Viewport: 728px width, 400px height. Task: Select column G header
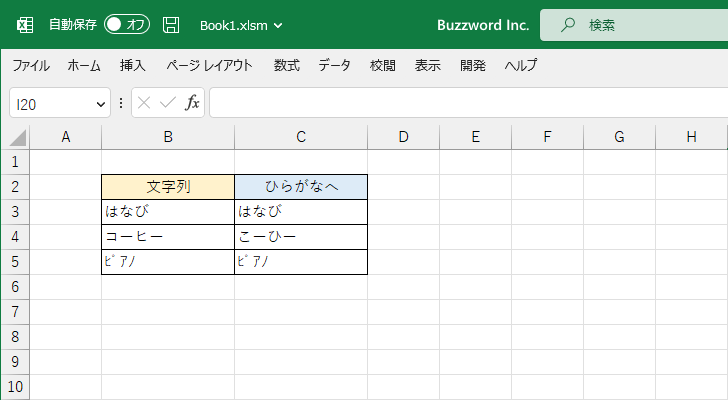click(619, 137)
